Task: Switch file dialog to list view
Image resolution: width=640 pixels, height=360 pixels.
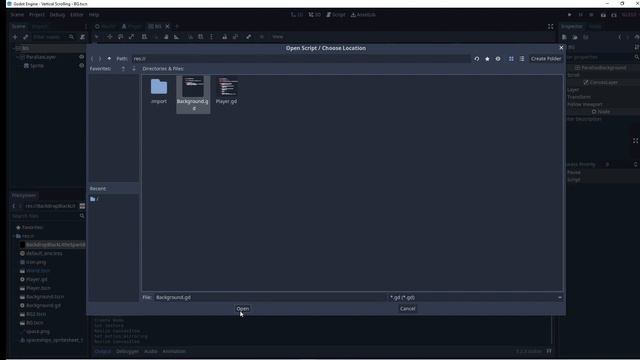Action: [x=522, y=59]
